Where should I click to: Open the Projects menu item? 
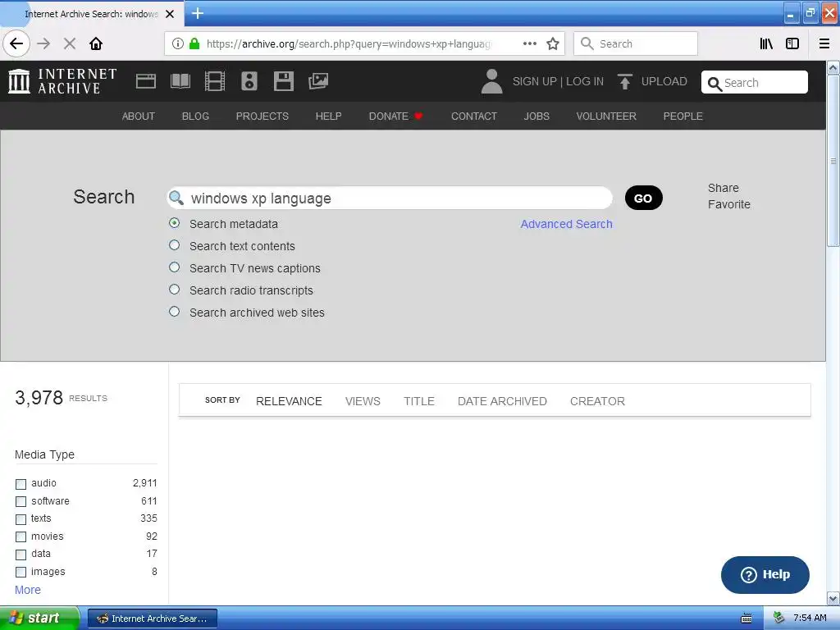click(262, 116)
